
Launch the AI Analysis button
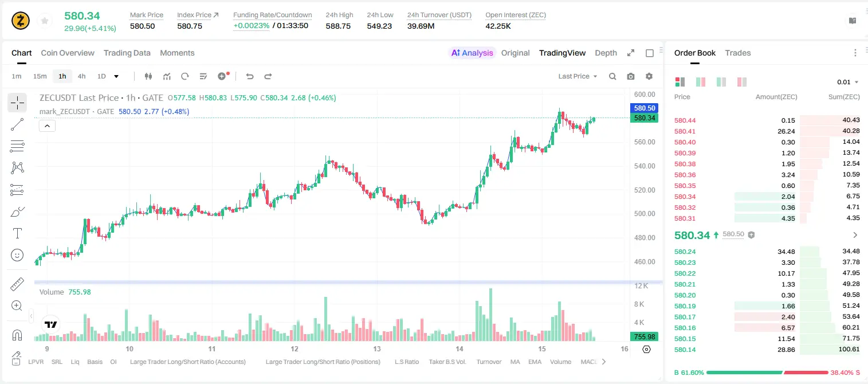[x=472, y=53]
